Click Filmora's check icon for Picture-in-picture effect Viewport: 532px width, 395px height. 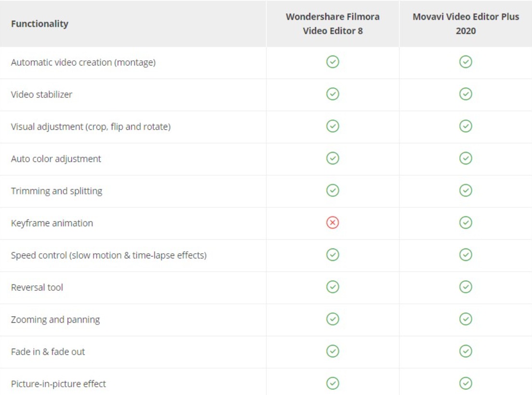tap(332, 383)
